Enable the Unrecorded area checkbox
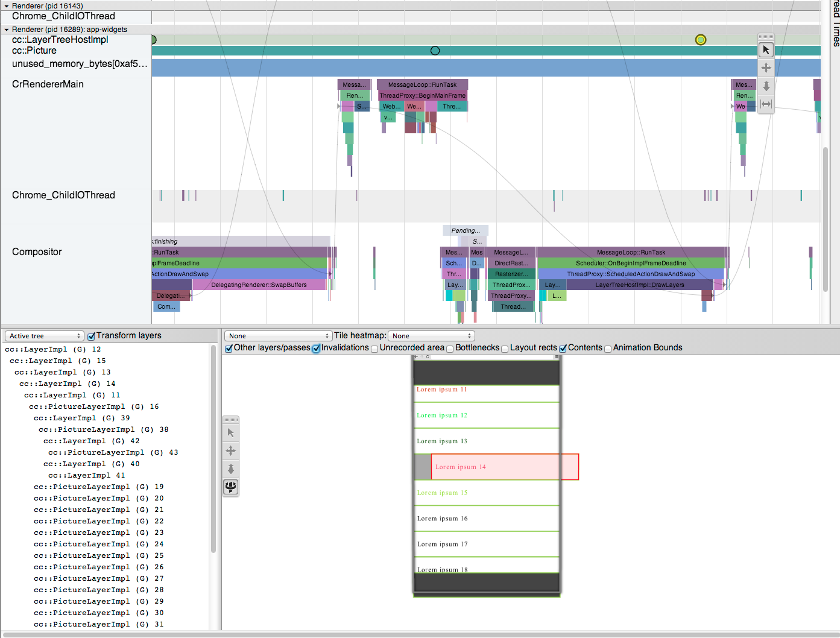Image resolution: width=840 pixels, height=638 pixels. (374, 349)
